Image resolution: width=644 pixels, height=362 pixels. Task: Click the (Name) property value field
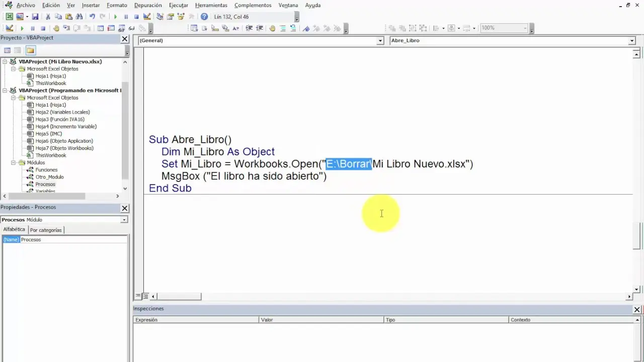click(x=73, y=240)
